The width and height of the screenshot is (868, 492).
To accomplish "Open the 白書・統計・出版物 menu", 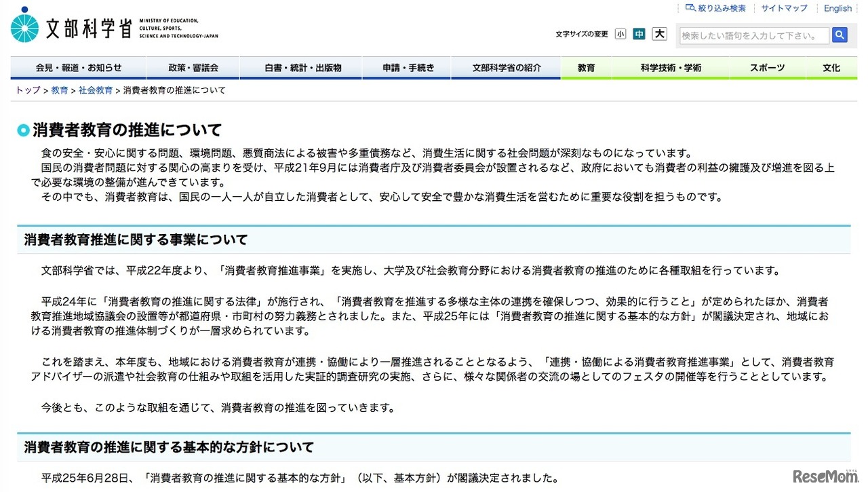I will [302, 68].
